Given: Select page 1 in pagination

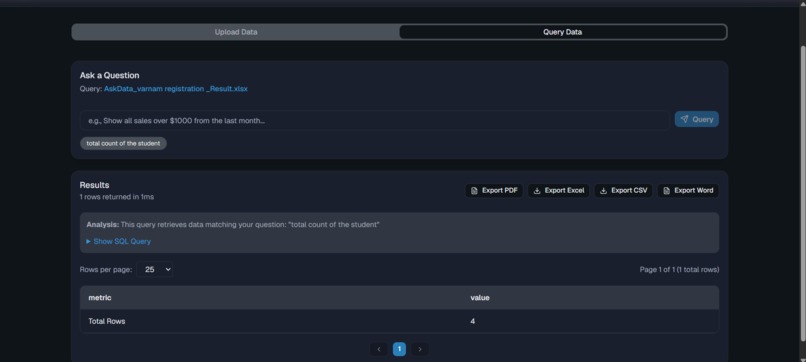Looking at the screenshot, I should click(399, 349).
